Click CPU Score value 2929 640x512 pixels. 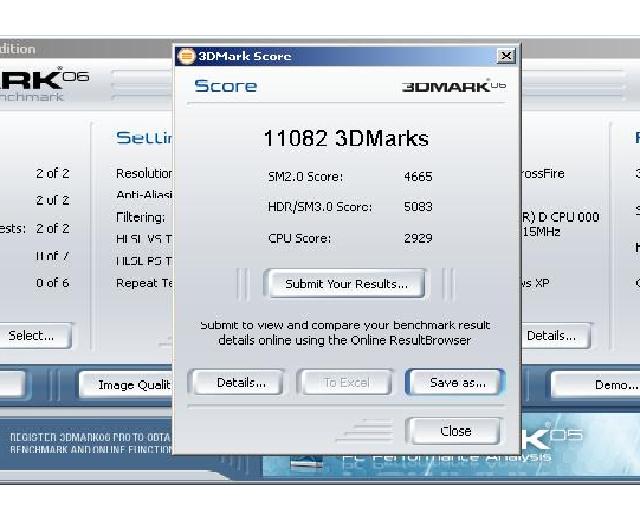click(418, 238)
